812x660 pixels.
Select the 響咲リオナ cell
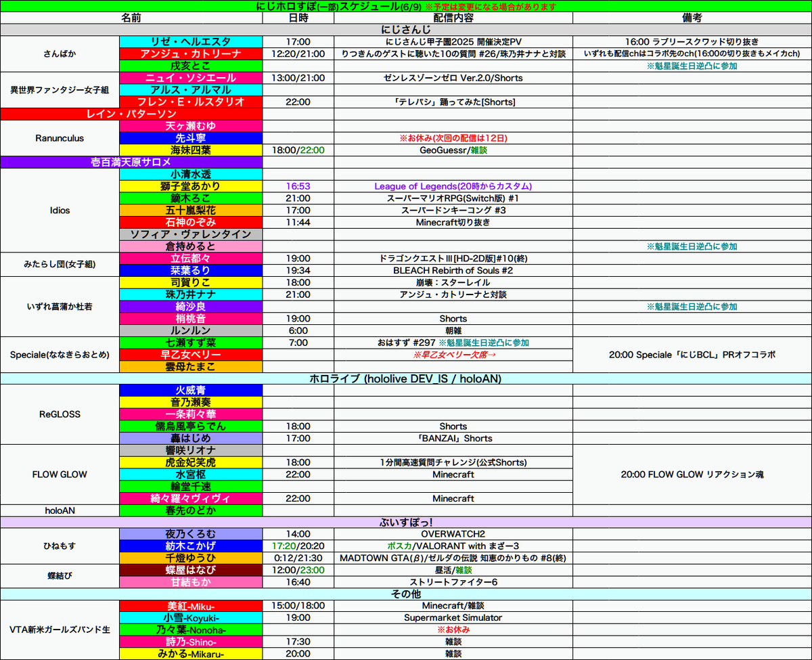pos(191,450)
